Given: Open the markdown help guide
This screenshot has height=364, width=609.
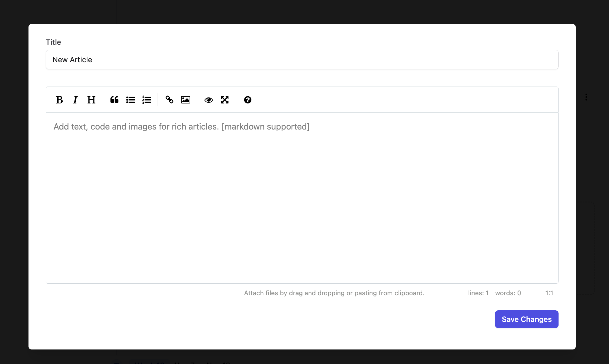Looking at the screenshot, I should point(247,100).
